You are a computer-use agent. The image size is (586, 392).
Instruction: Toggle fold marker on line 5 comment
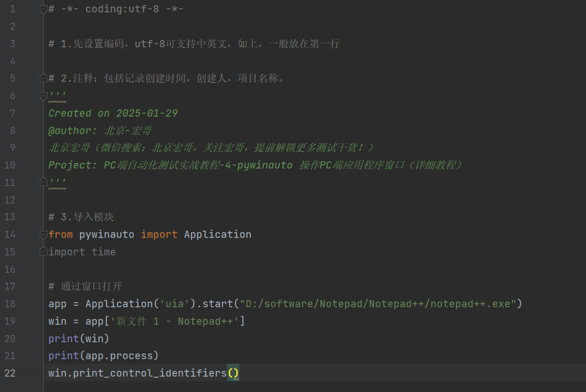pos(43,78)
